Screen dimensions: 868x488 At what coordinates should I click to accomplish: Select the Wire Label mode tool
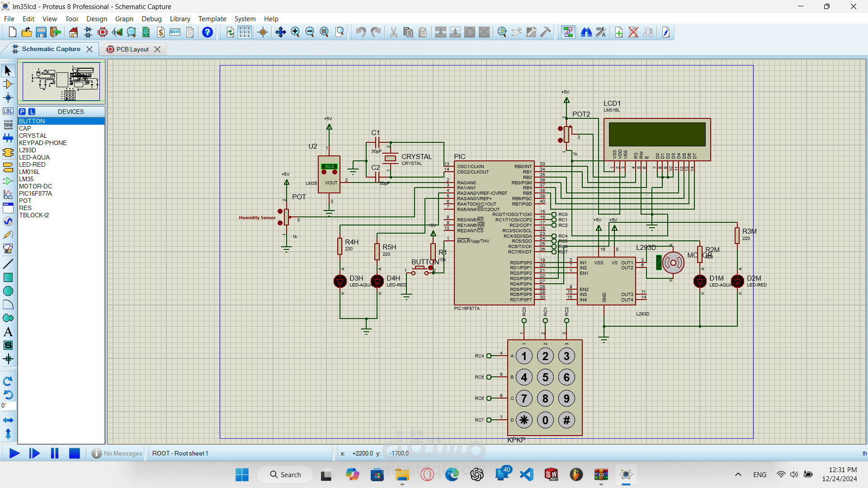[8, 111]
